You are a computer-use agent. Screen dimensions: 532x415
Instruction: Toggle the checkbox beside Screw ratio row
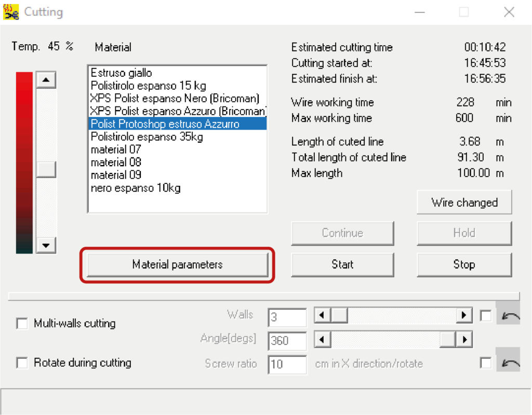pos(486,363)
